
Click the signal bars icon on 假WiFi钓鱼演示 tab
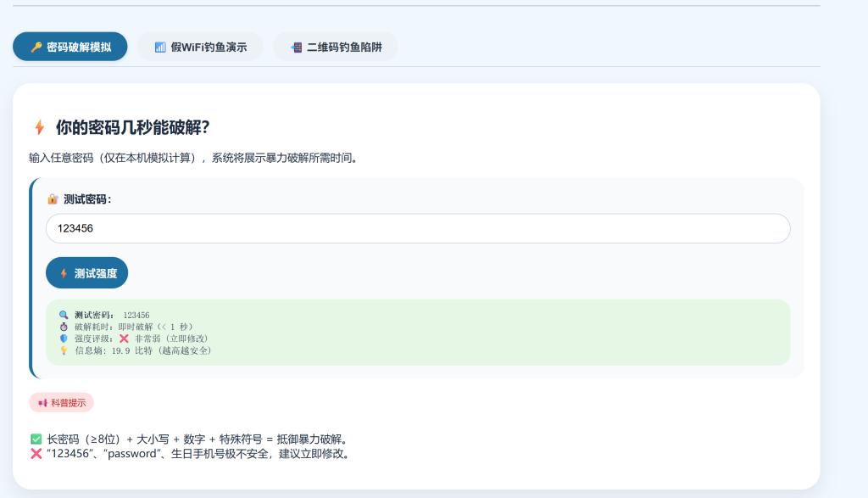pos(160,48)
